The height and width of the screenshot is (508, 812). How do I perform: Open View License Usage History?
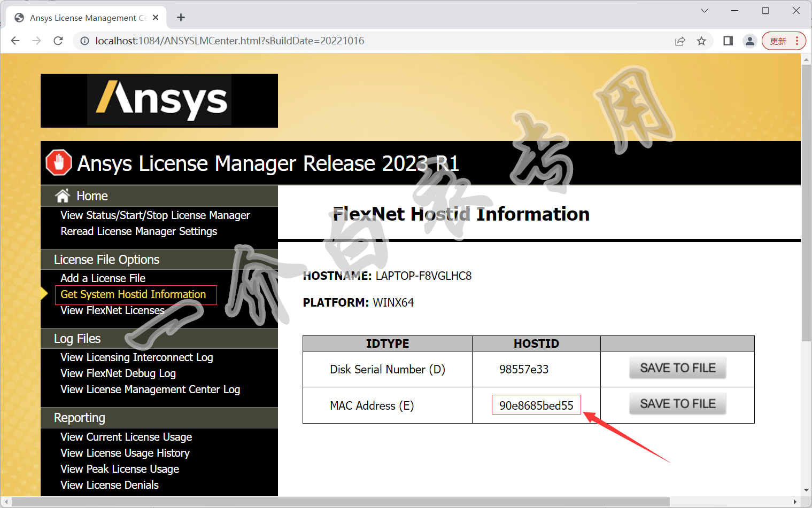click(125, 453)
